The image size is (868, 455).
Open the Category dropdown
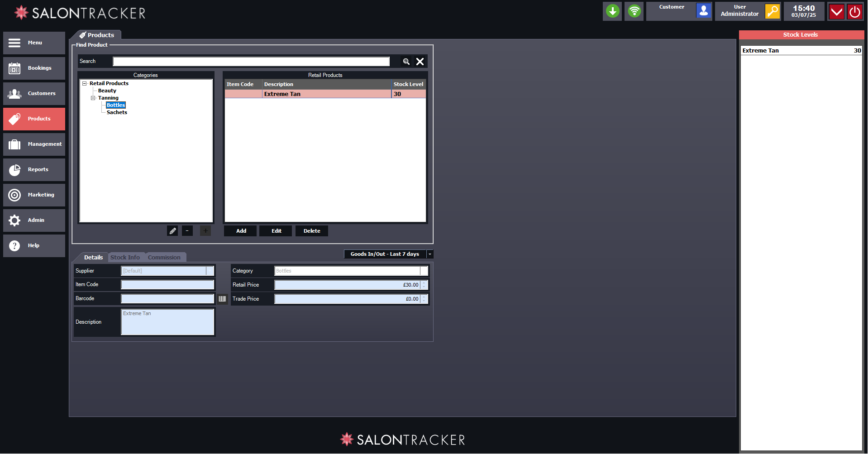pyautogui.click(x=424, y=271)
